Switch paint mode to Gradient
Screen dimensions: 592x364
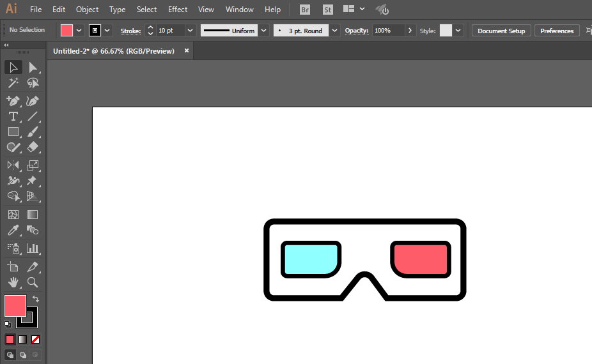[x=22, y=339]
